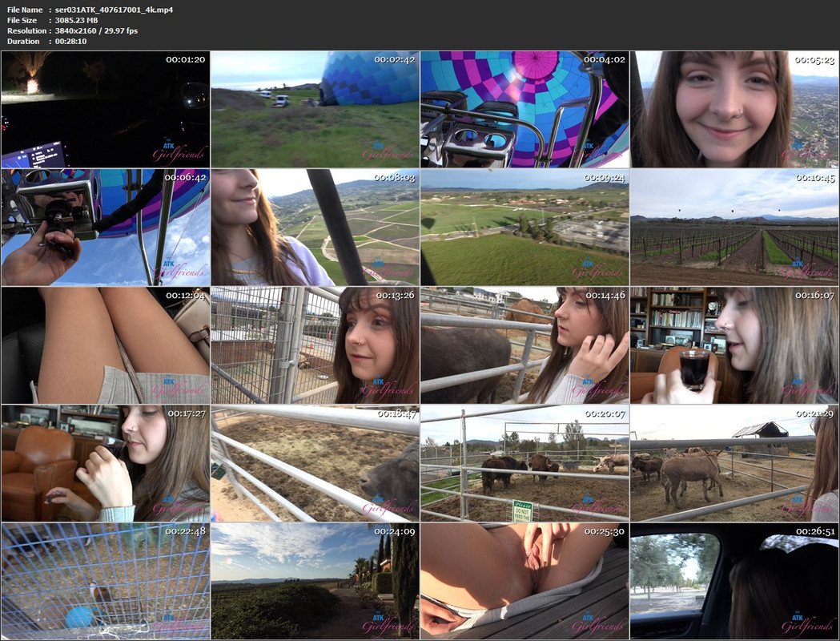The width and height of the screenshot is (840, 641).
Task: Click the file size value 3085.23 MB
Action: 77,20
